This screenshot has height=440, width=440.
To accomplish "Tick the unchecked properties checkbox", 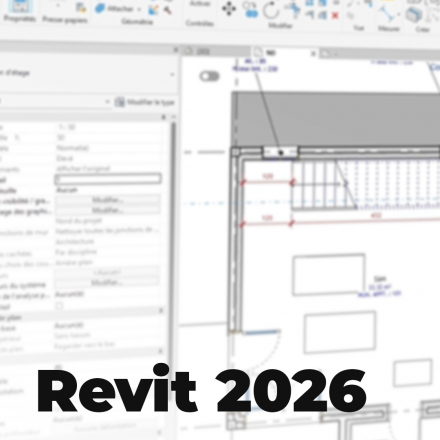I will tap(59, 305).
